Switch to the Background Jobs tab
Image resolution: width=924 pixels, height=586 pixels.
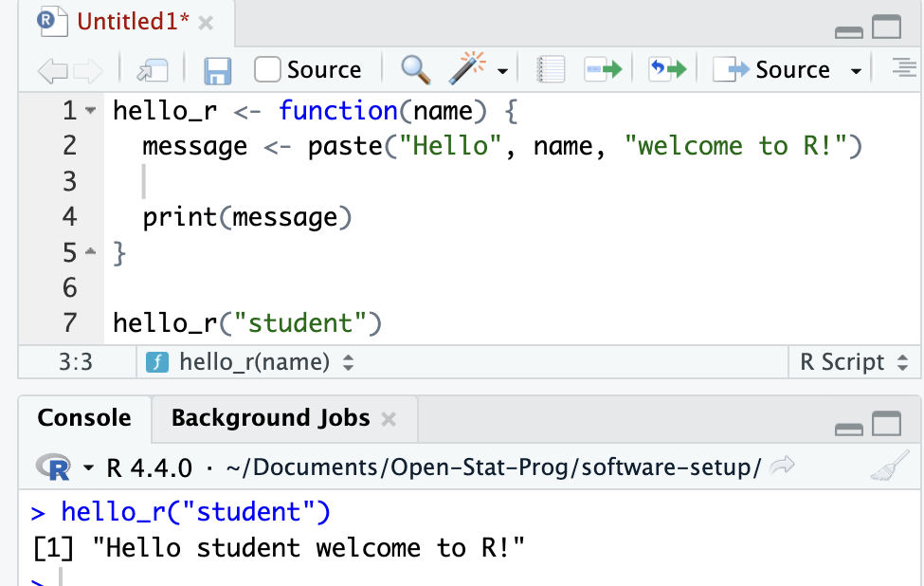[270, 418]
